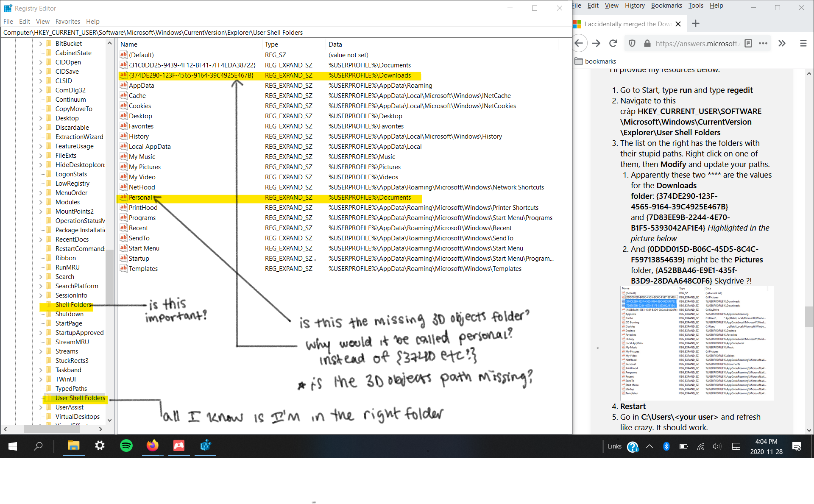Click the site padlock icon in Firefox
The height and width of the screenshot is (504, 814).
(647, 43)
